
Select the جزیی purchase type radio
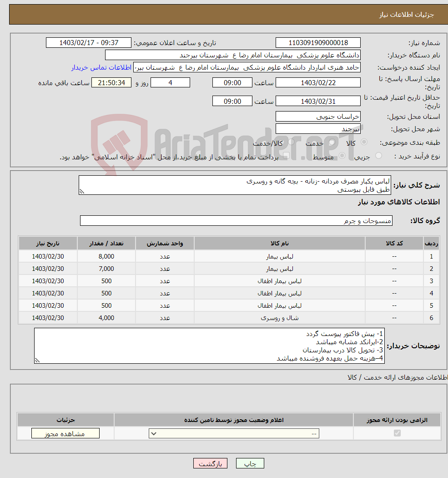coord(378,156)
